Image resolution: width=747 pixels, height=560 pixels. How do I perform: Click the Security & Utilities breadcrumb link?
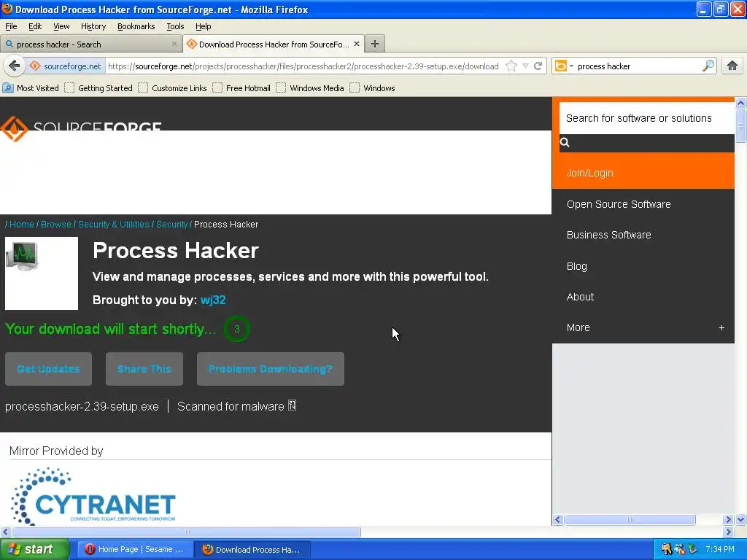pyautogui.click(x=113, y=225)
